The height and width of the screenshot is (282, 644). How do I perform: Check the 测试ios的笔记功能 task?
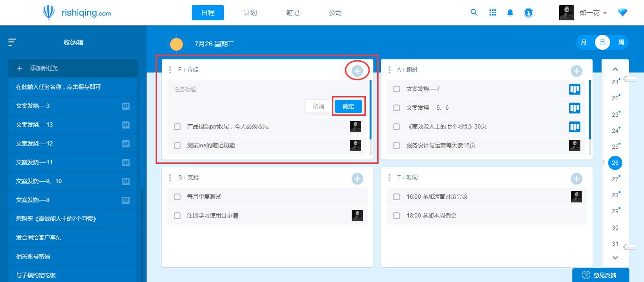coord(177,145)
